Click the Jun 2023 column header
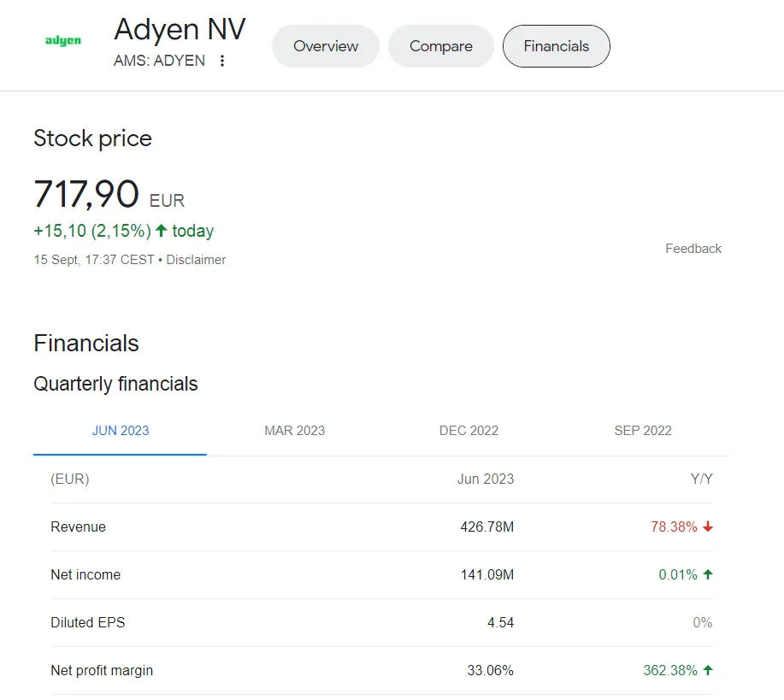The height and width of the screenshot is (700, 784). [x=486, y=479]
